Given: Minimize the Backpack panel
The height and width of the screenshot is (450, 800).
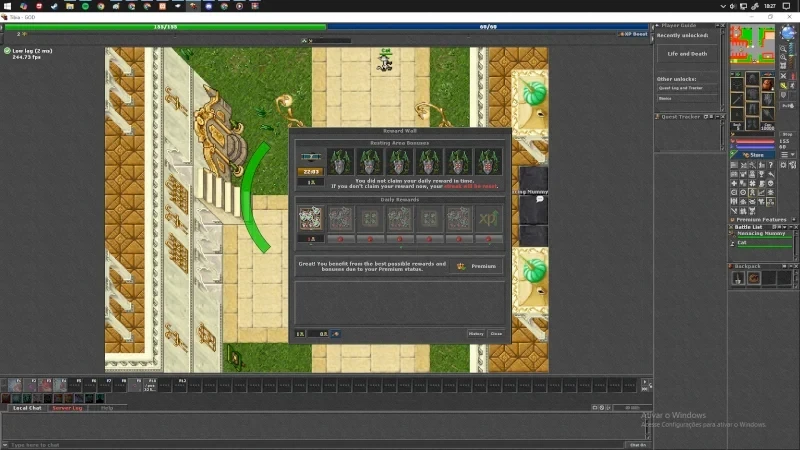Looking at the screenshot, I should 791,266.
